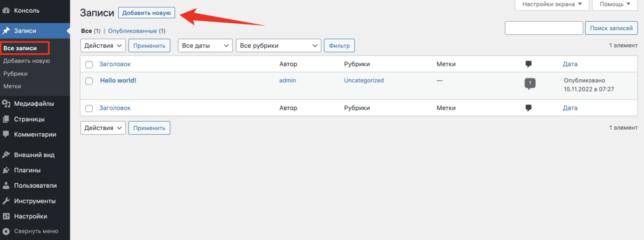644x240 pixels.
Task: Open the Все рубрики category dropdown
Action: pyautogui.click(x=278, y=46)
